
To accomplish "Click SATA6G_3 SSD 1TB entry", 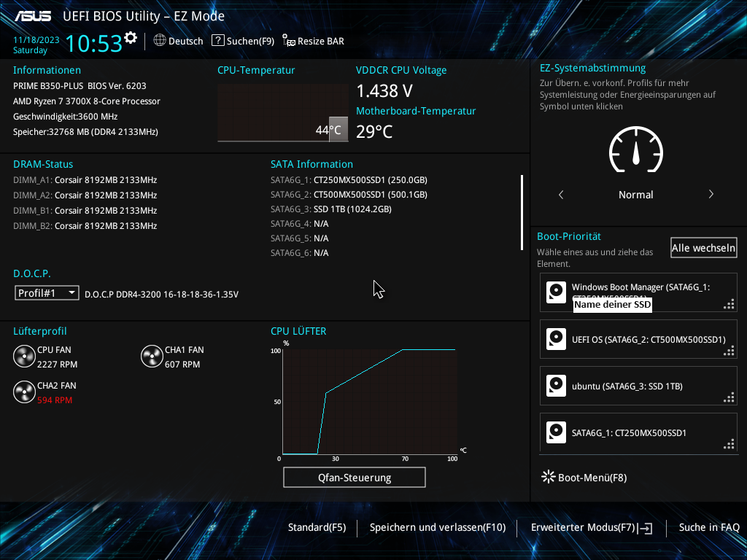I will [x=331, y=209].
